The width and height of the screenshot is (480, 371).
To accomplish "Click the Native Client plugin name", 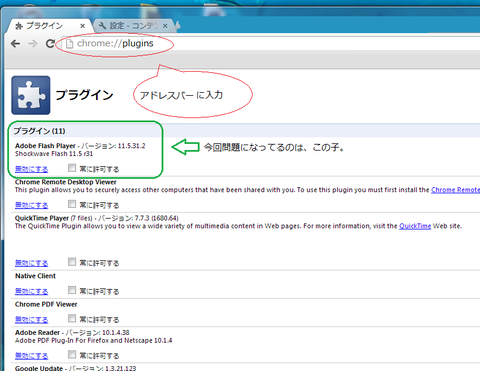I will click(x=35, y=276).
